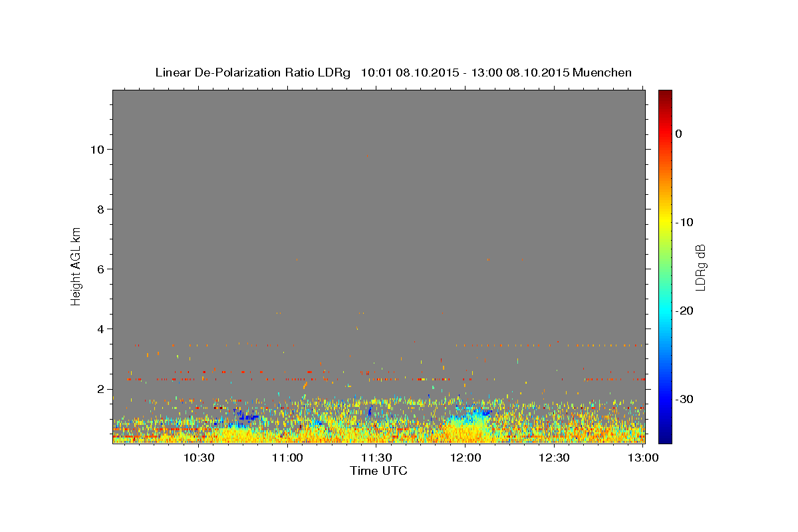
Task: Click the plot title 'Linear De-Polarization Ratio LDRg'
Action: (x=253, y=72)
